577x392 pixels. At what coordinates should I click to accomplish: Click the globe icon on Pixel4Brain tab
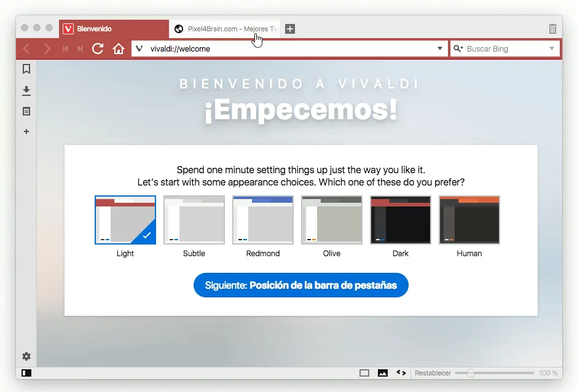pyautogui.click(x=179, y=29)
